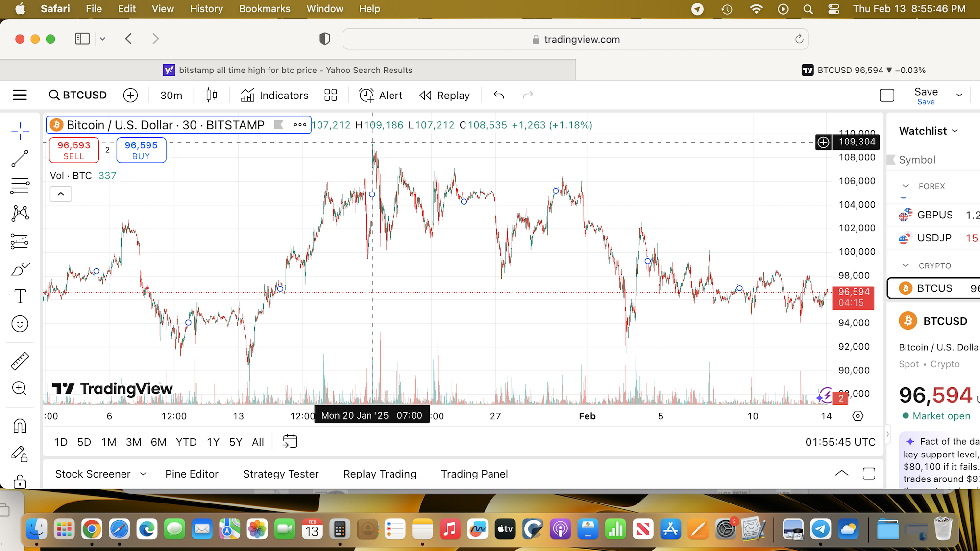Screen dimensions: 980x551
Task: Create a new Alert
Action: click(x=381, y=96)
